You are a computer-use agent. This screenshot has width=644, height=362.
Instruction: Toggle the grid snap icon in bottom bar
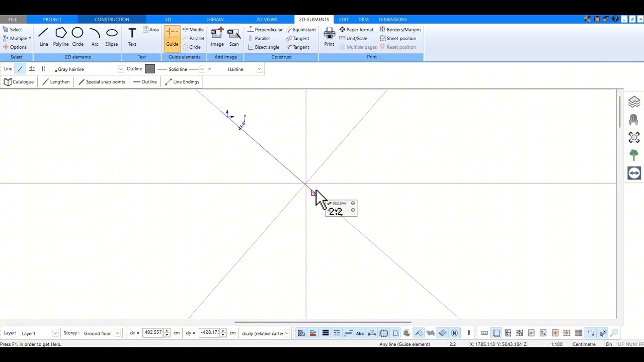click(x=579, y=333)
